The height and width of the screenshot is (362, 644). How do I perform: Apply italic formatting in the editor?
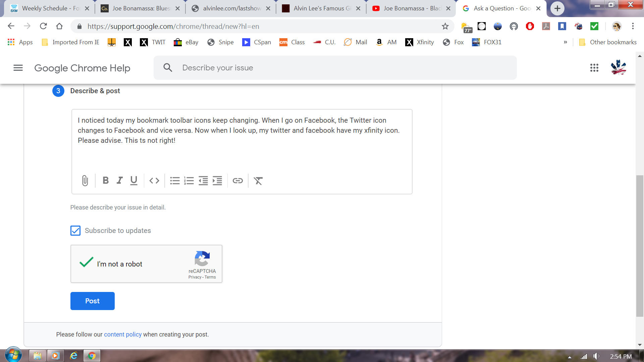(x=119, y=181)
